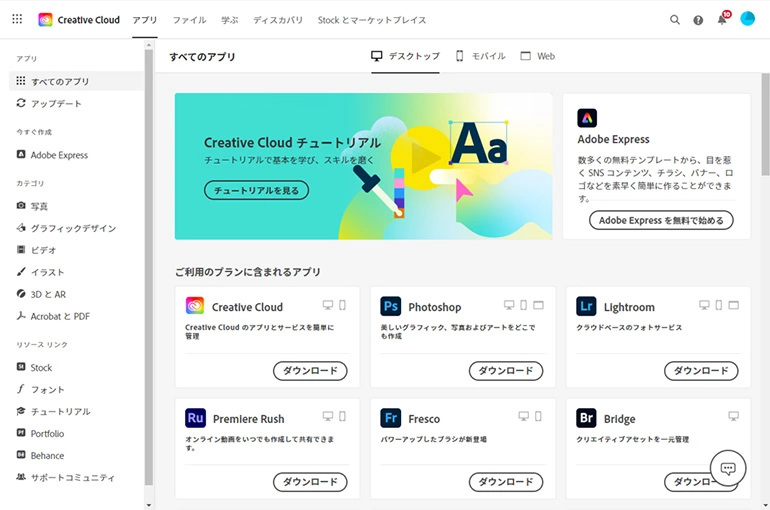Click the Adobe Express icon in promo card

587,118
